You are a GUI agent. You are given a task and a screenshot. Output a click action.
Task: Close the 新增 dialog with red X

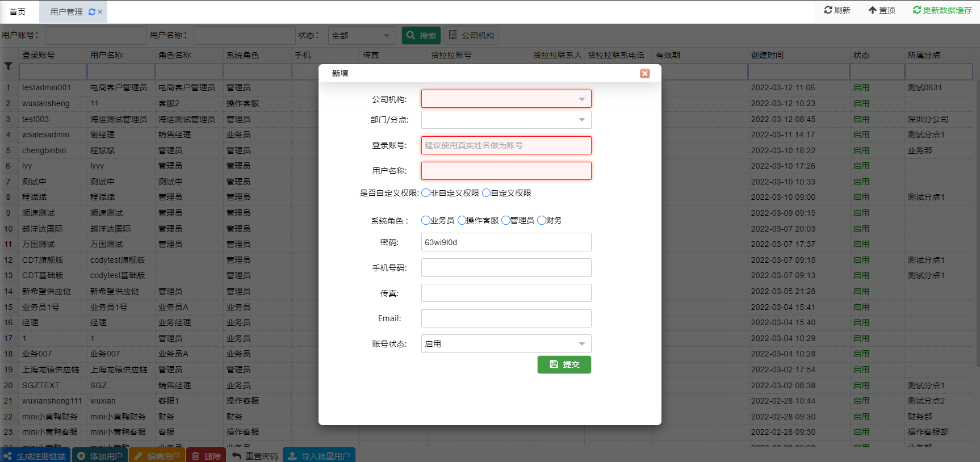click(644, 73)
